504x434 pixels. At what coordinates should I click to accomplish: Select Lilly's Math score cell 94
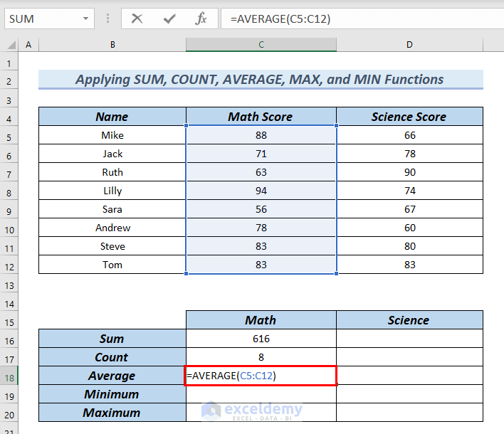[x=261, y=191]
